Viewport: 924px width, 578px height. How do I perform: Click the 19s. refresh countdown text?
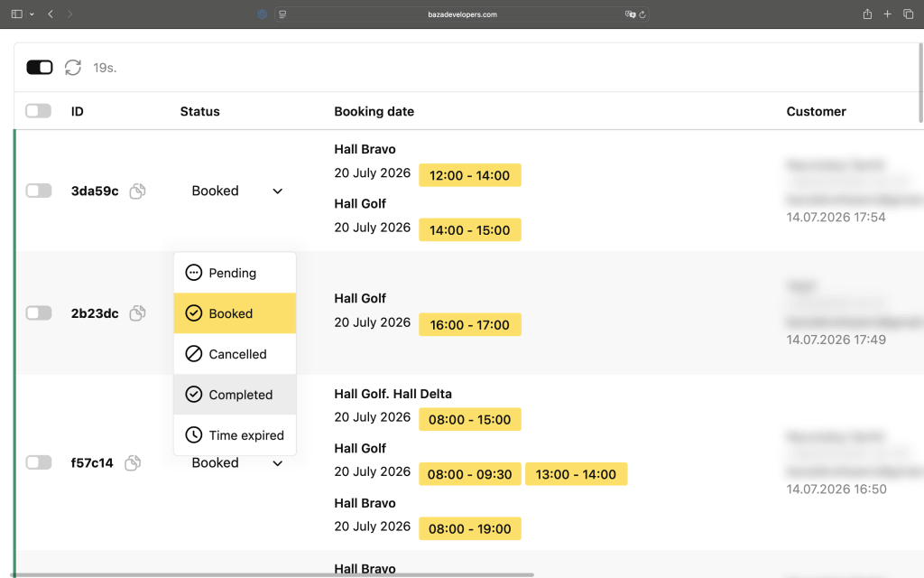click(x=105, y=68)
